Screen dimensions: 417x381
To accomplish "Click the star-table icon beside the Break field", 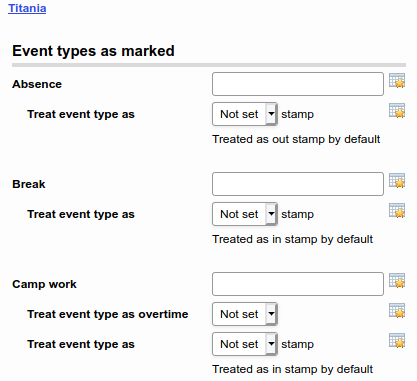I will [397, 181].
